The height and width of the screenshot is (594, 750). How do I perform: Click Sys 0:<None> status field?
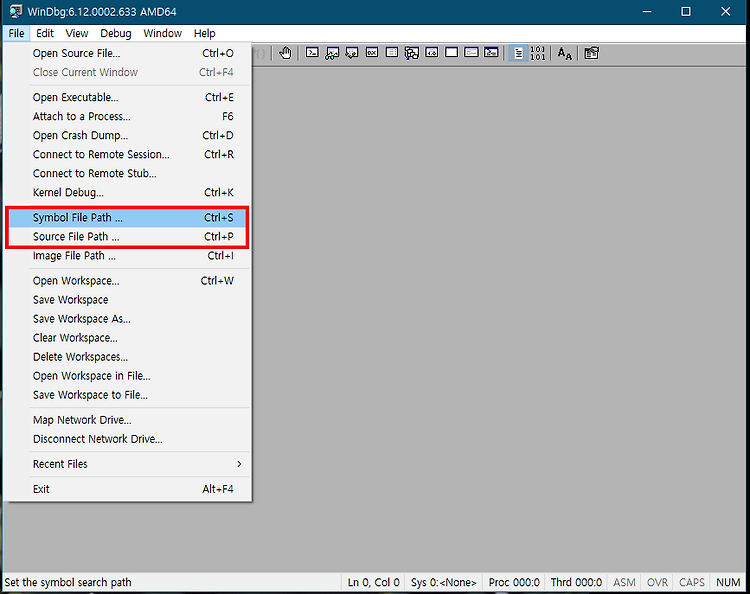443,582
